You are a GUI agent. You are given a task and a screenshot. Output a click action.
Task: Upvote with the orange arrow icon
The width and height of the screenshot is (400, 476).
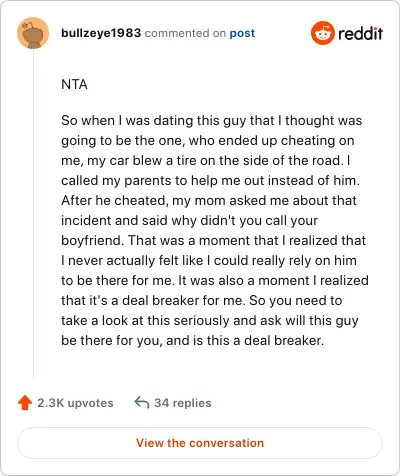(x=25, y=403)
